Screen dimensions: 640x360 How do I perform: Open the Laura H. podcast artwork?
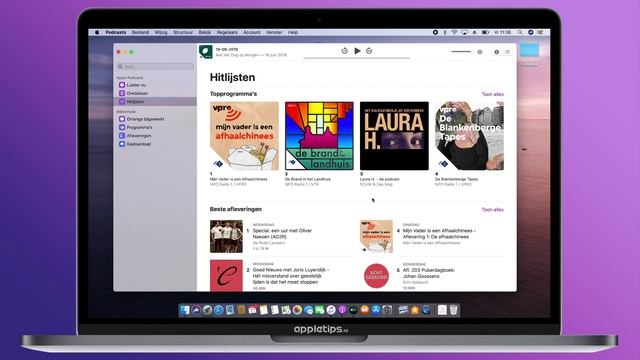coord(394,136)
